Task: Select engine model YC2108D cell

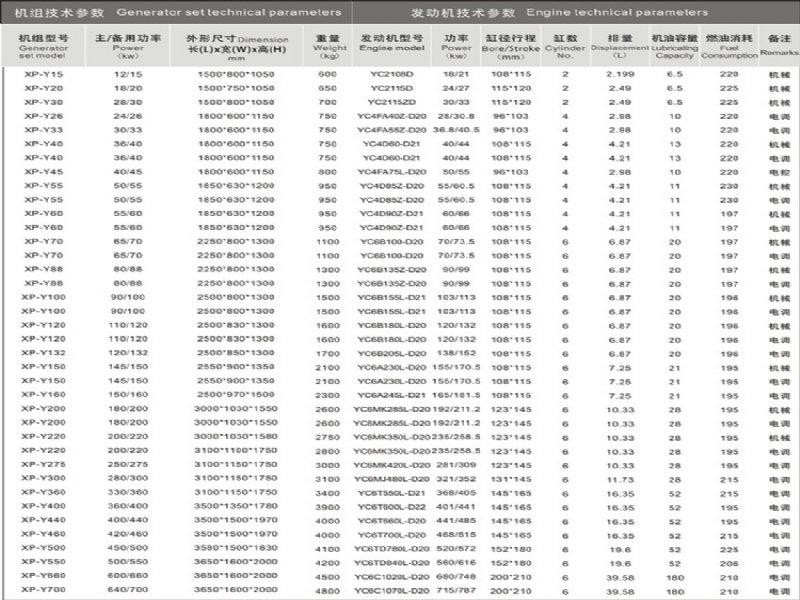Action: [x=386, y=75]
